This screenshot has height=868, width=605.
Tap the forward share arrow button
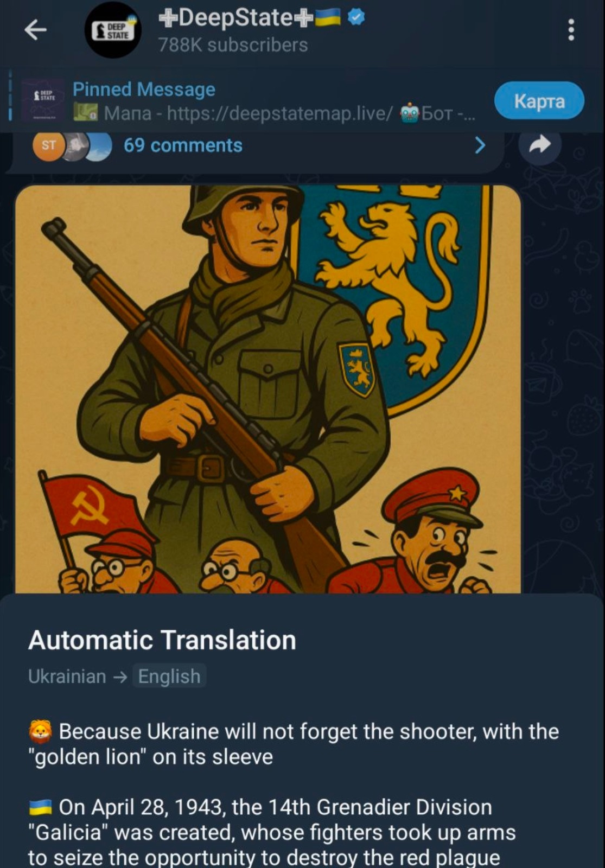pyautogui.click(x=539, y=144)
